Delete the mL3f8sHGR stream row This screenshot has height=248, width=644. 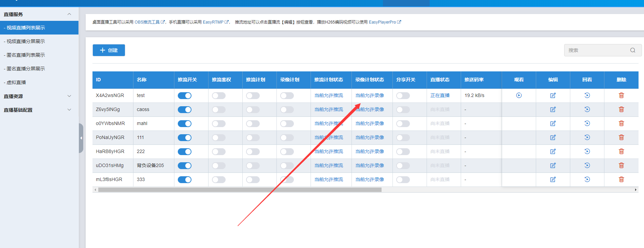click(621, 179)
